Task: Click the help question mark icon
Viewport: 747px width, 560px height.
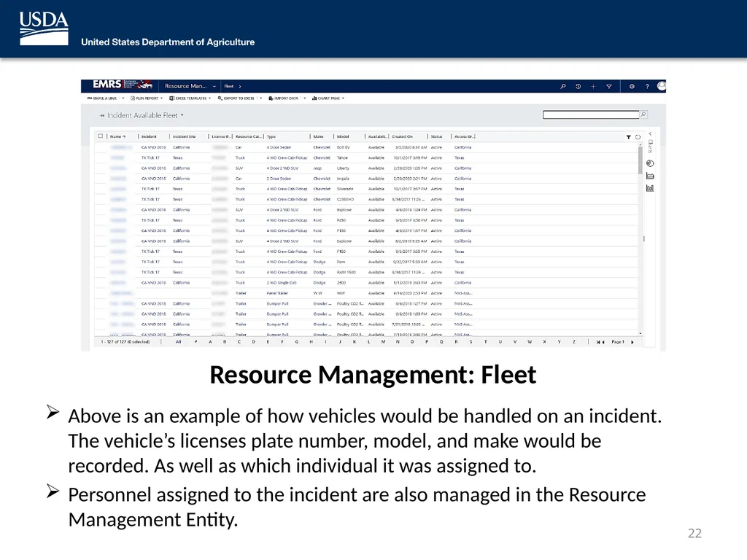Action: pyautogui.click(x=647, y=86)
